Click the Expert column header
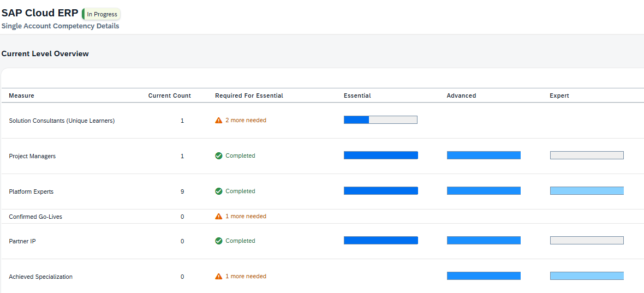The height and width of the screenshot is (293, 644). pos(559,95)
